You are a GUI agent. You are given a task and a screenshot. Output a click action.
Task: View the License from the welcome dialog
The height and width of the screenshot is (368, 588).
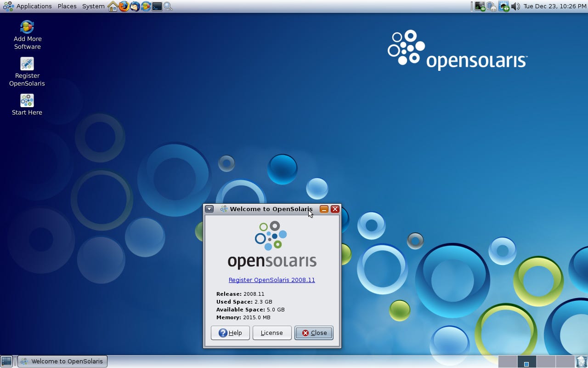pos(272,333)
